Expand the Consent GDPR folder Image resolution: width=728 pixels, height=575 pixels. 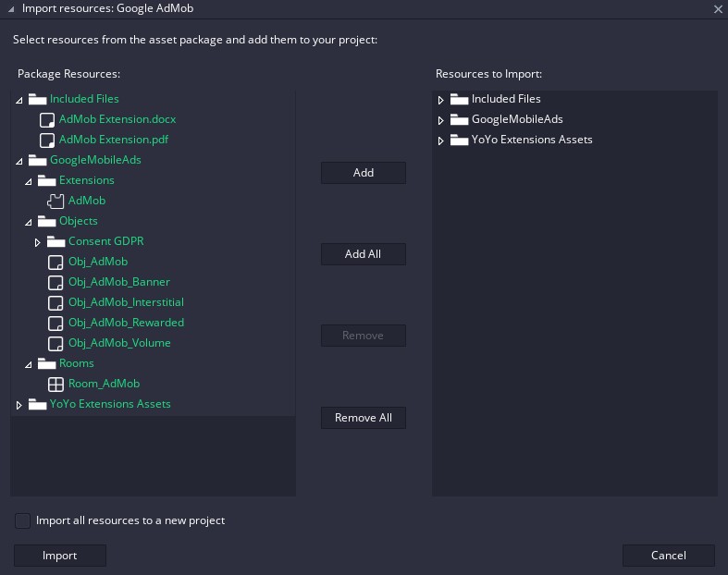click(x=38, y=242)
